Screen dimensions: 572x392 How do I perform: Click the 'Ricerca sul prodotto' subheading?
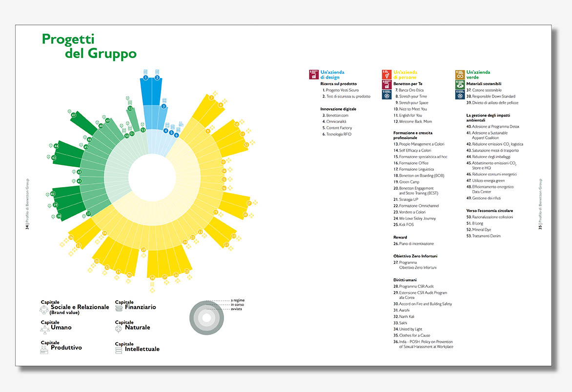[x=339, y=84]
